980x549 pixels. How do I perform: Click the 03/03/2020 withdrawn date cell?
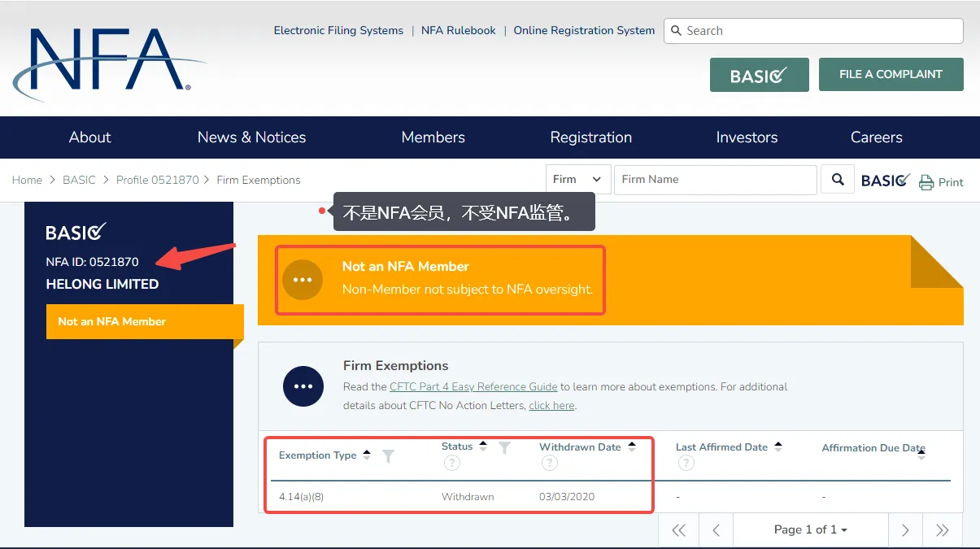[566, 497]
